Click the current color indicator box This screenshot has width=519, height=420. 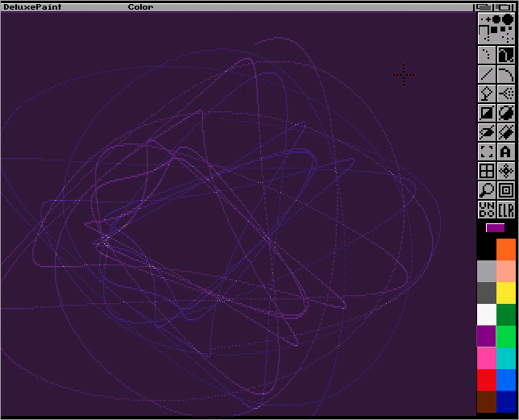pos(496,228)
